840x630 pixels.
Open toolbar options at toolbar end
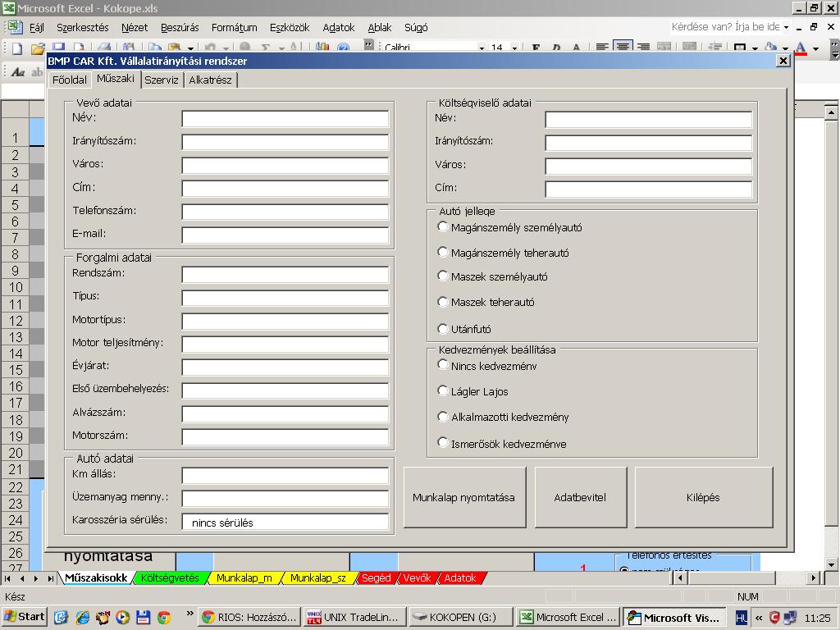click(x=834, y=48)
